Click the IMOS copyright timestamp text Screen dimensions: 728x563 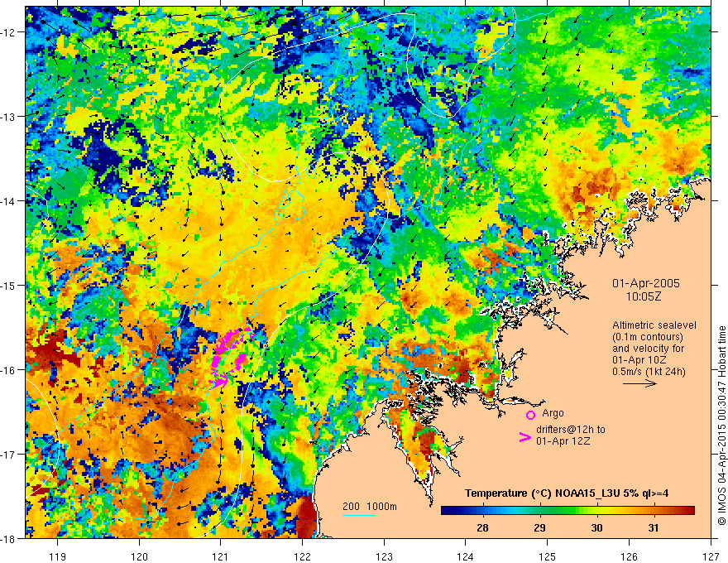721,426
